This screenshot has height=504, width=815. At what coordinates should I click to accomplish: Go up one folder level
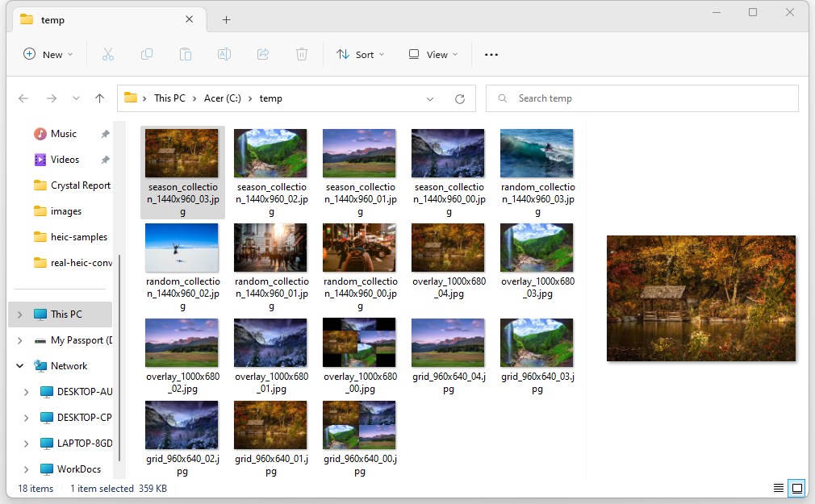coord(98,98)
